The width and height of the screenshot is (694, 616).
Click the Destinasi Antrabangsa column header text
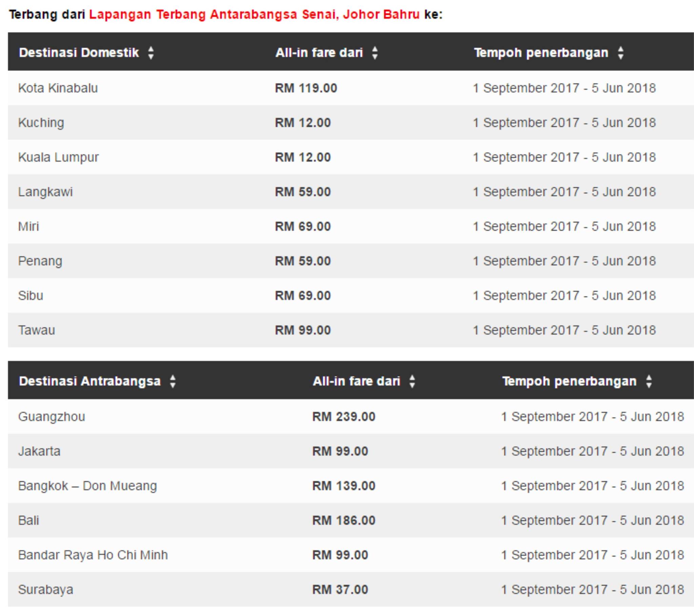[90, 381]
